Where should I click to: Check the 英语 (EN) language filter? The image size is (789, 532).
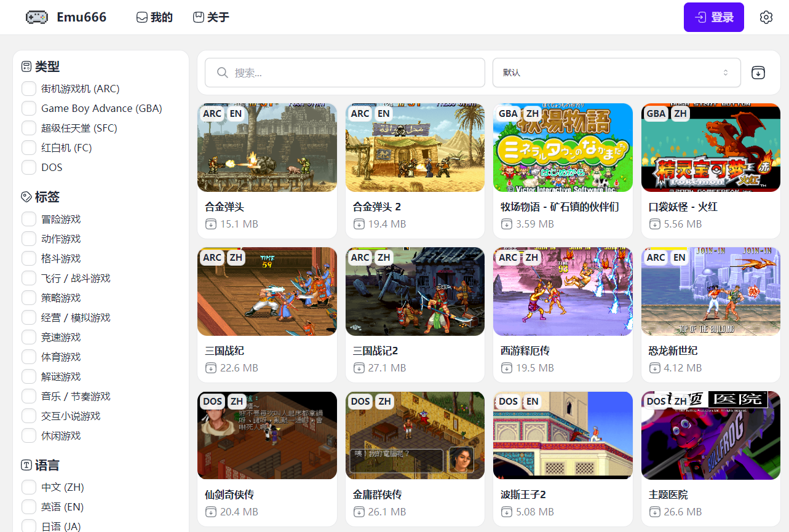point(29,507)
